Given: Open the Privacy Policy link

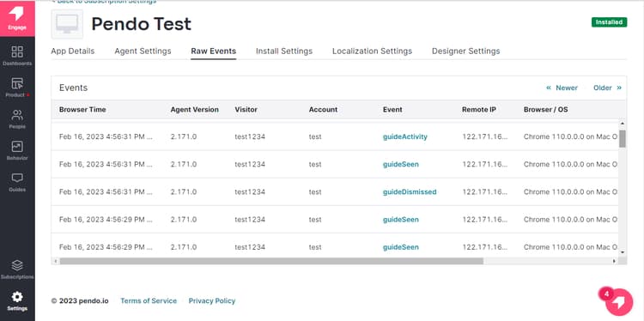Looking at the screenshot, I should (x=212, y=301).
